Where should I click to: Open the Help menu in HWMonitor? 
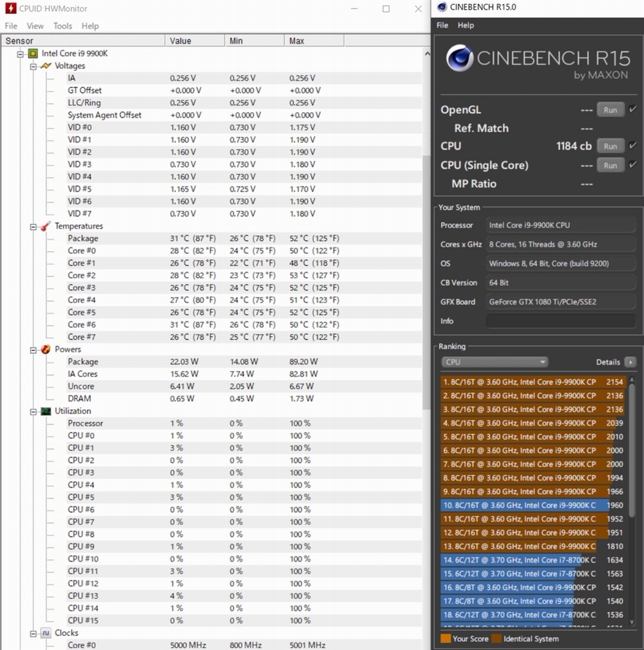tap(90, 26)
